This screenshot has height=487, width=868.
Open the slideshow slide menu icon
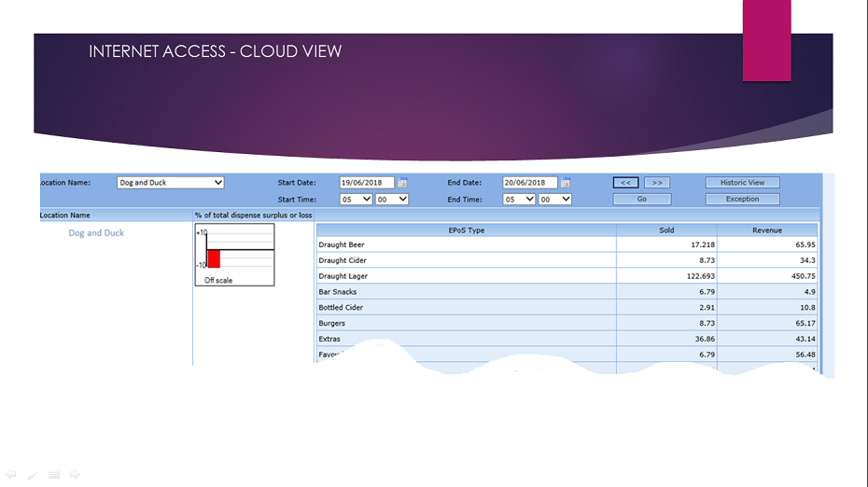(54, 474)
